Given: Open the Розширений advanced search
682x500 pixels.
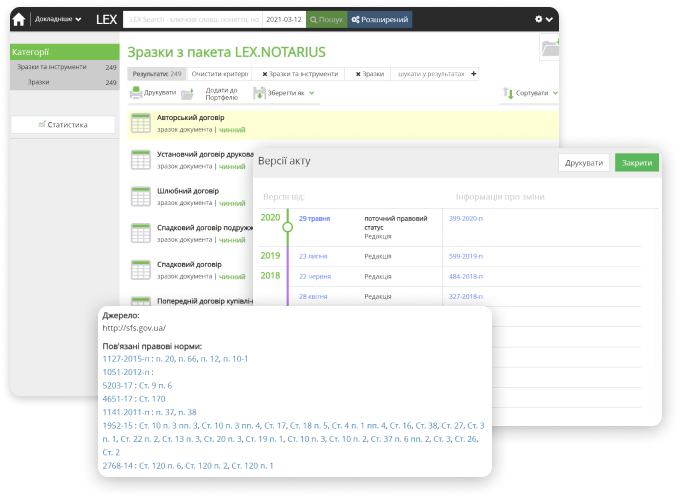Looking at the screenshot, I should coord(380,20).
